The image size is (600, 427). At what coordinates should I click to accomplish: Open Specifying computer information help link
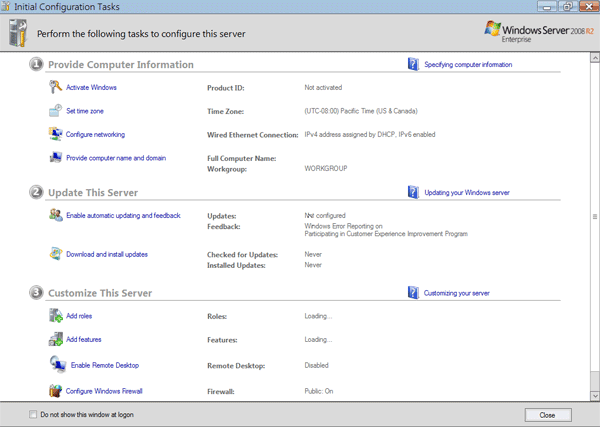468,64
